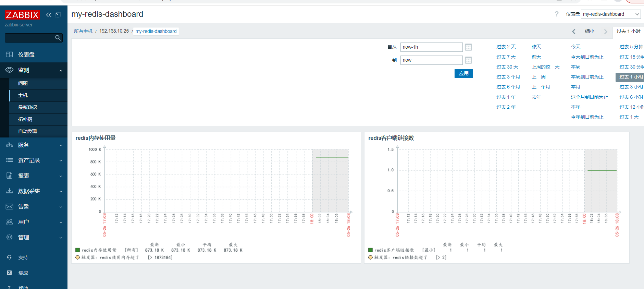Click the 支持 support headset icon
The image size is (644, 289).
coord(9,257)
